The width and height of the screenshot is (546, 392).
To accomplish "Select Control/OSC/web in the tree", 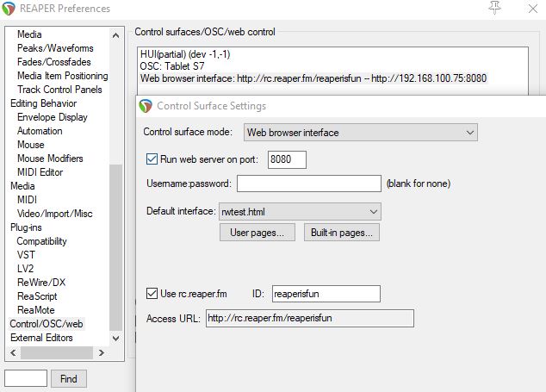I will [47, 324].
